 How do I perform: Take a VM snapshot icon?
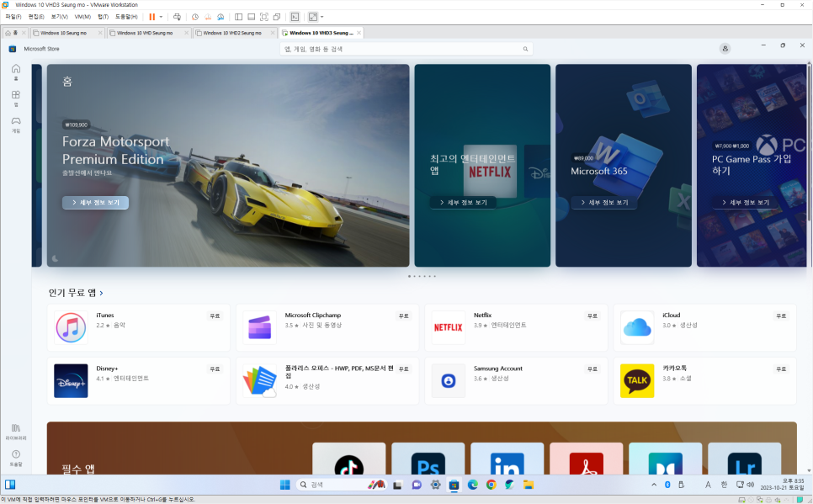click(x=195, y=17)
